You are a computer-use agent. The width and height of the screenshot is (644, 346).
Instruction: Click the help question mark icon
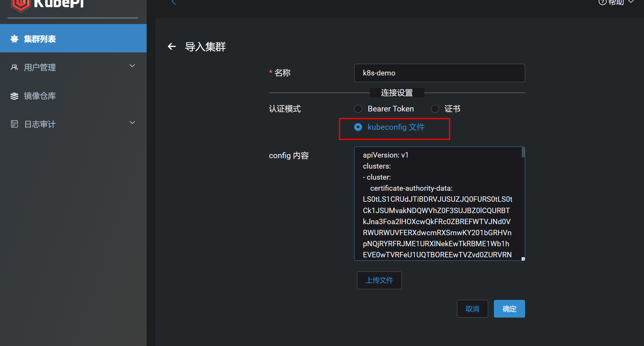[602, 2]
